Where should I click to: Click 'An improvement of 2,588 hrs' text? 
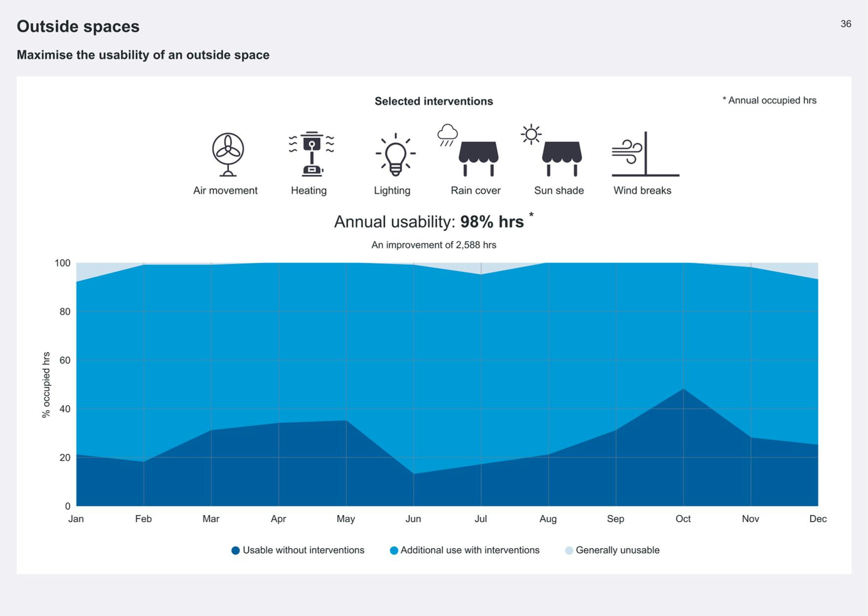pyautogui.click(x=433, y=245)
